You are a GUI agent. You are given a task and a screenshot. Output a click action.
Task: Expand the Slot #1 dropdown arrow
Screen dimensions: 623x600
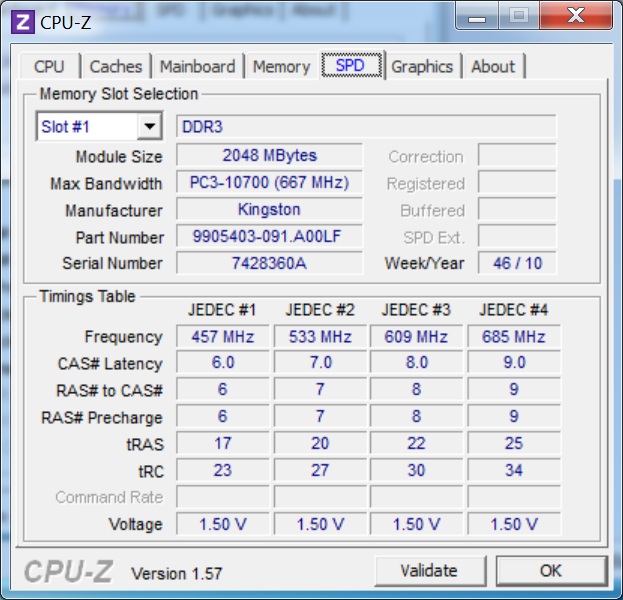(x=149, y=126)
